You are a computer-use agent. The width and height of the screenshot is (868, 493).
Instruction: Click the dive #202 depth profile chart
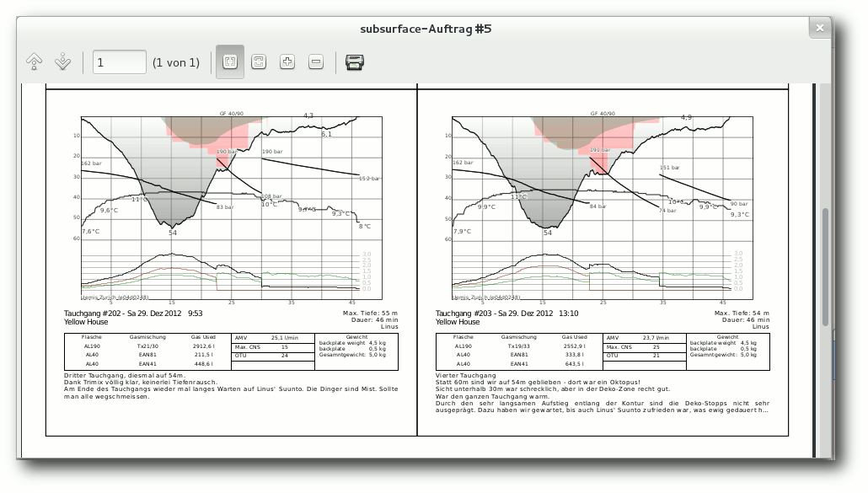pos(232,207)
